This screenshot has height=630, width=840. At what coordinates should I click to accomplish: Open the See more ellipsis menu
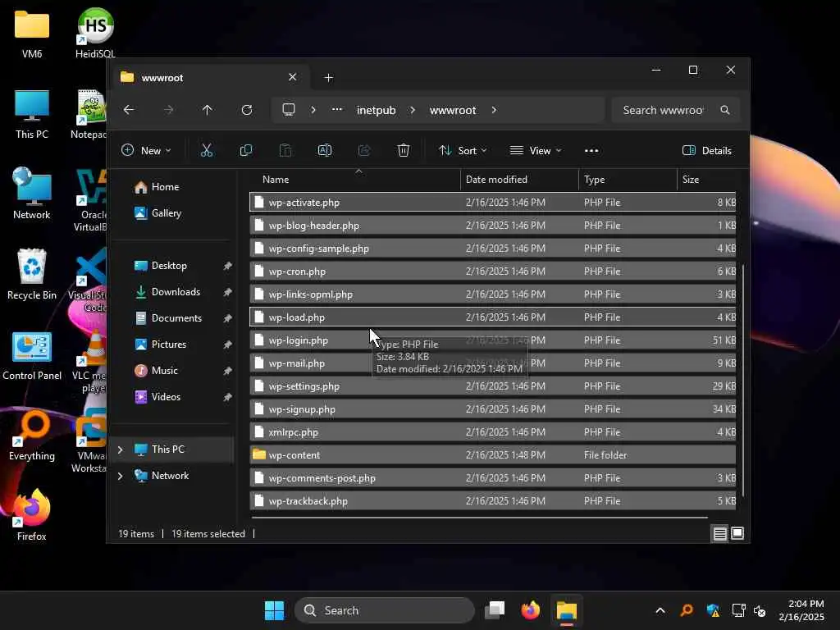(x=591, y=151)
